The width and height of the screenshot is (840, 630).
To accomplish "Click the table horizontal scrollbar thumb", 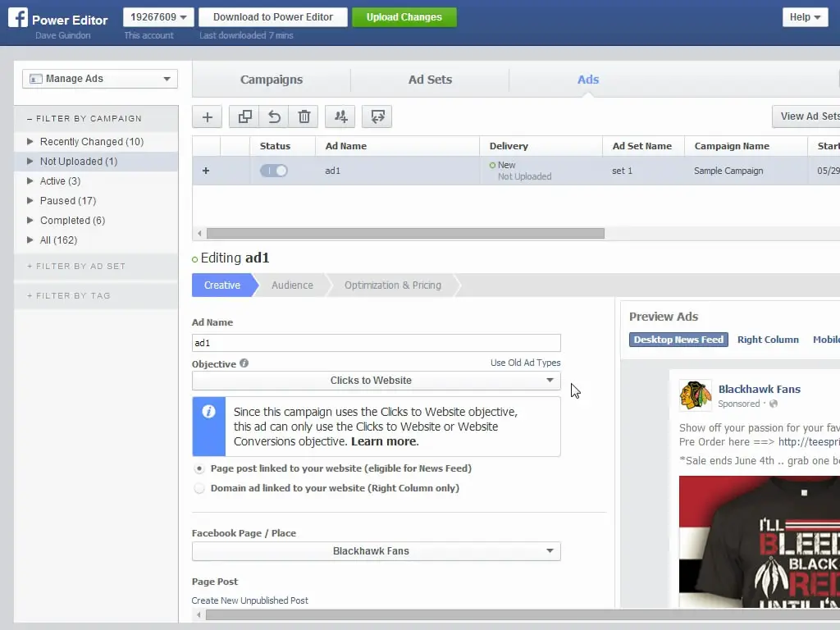I will (x=405, y=234).
